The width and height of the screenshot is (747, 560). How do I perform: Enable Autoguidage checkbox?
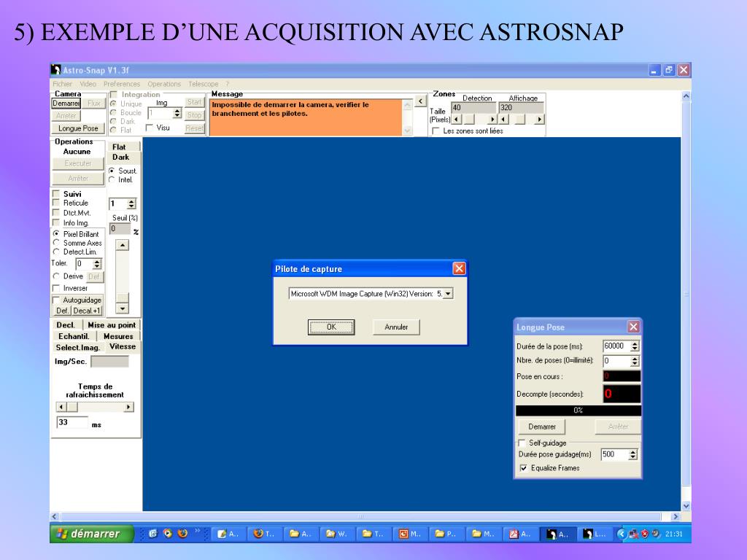[56, 300]
